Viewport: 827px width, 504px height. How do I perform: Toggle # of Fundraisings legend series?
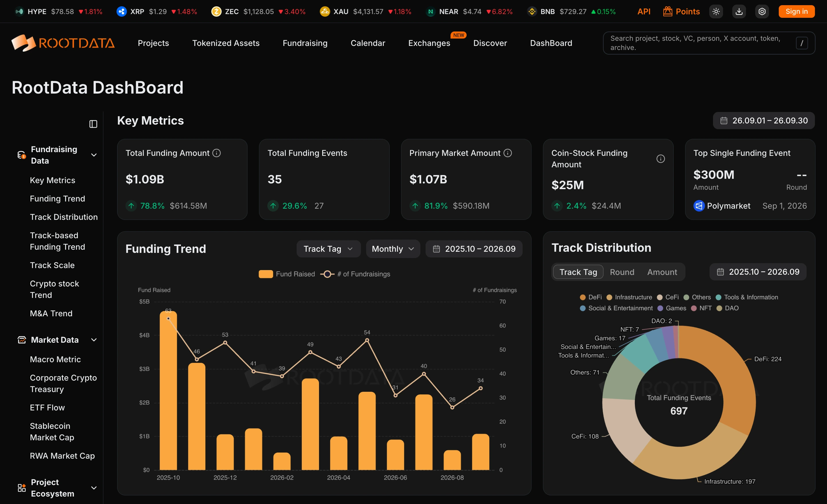pyautogui.click(x=355, y=274)
